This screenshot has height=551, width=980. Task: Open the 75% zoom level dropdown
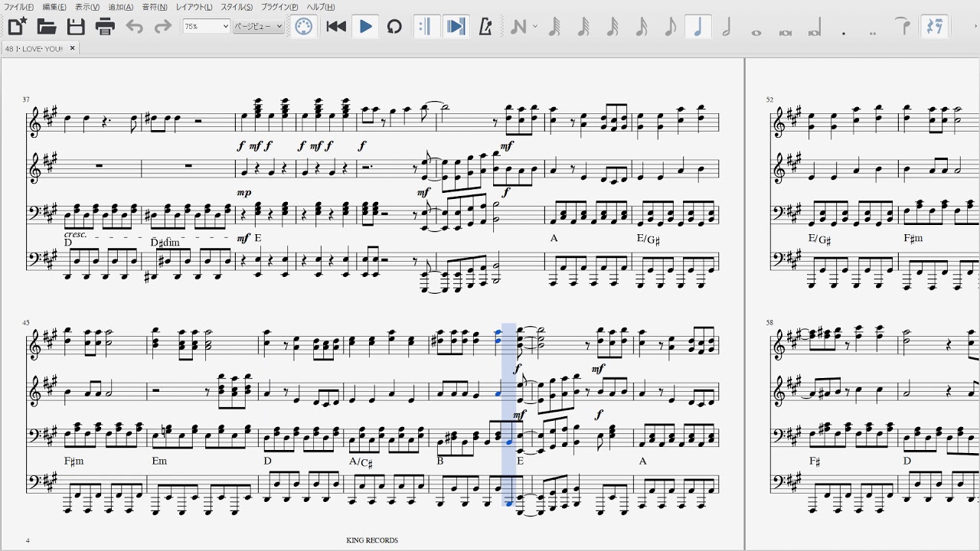[206, 27]
